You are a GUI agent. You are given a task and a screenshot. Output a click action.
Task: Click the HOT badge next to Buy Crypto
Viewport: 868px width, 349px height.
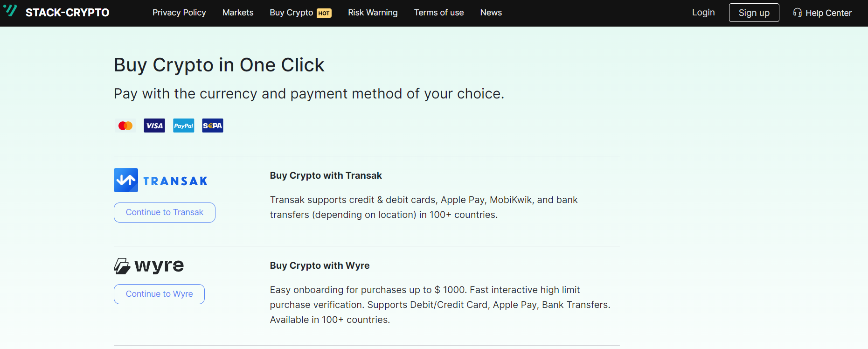(324, 13)
